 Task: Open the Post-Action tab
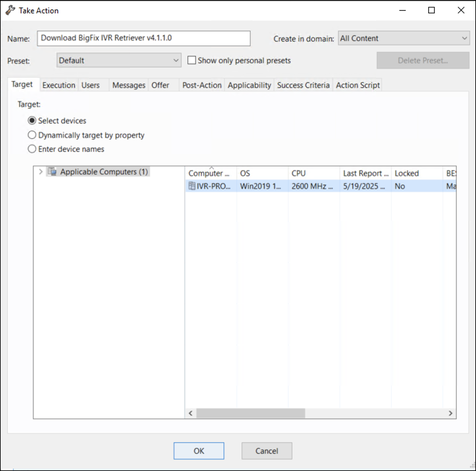[202, 85]
